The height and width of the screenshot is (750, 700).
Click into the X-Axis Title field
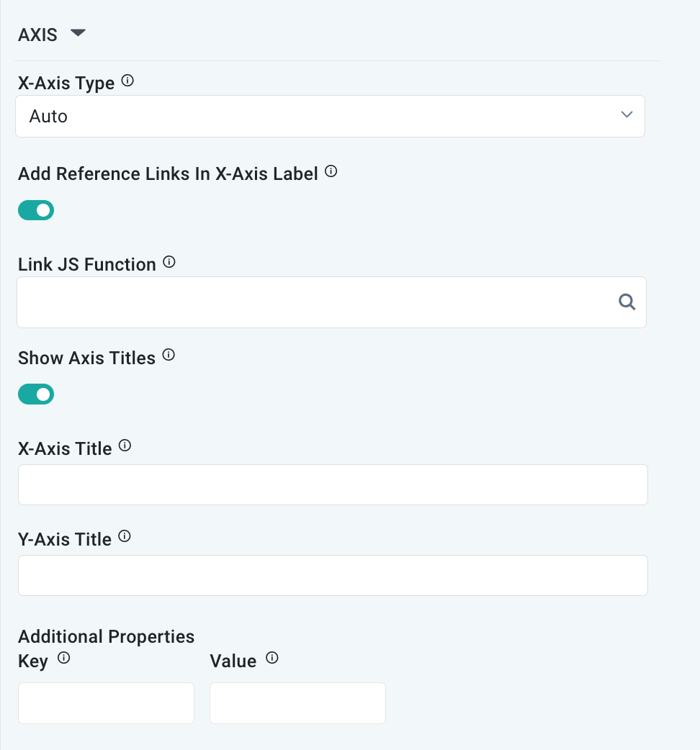pyautogui.click(x=333, y=484)
